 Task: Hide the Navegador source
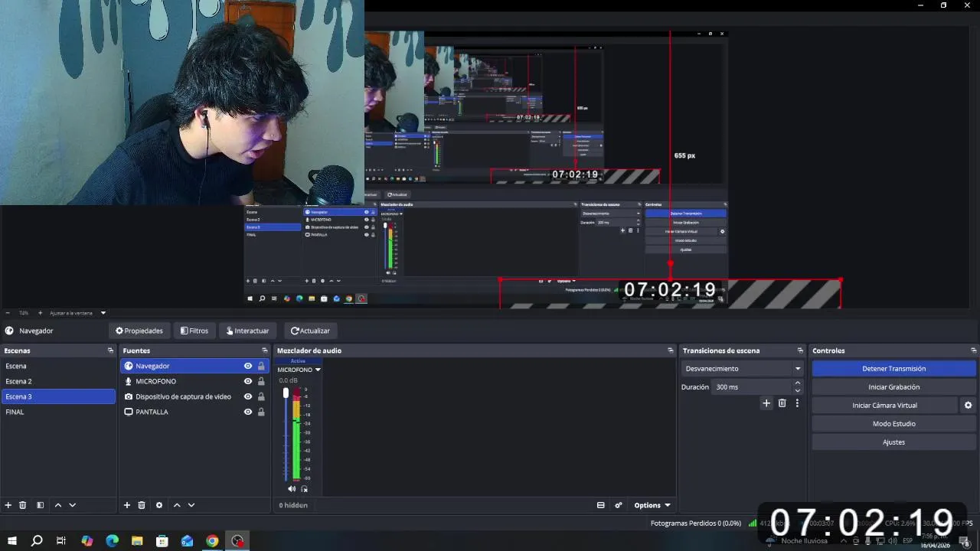click(x=248, y=366)
